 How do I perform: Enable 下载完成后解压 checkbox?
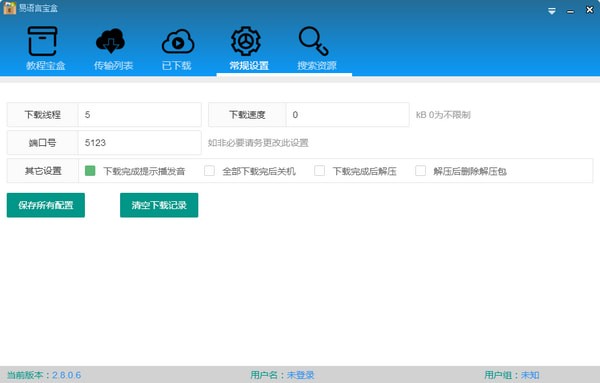coord(320,171)
